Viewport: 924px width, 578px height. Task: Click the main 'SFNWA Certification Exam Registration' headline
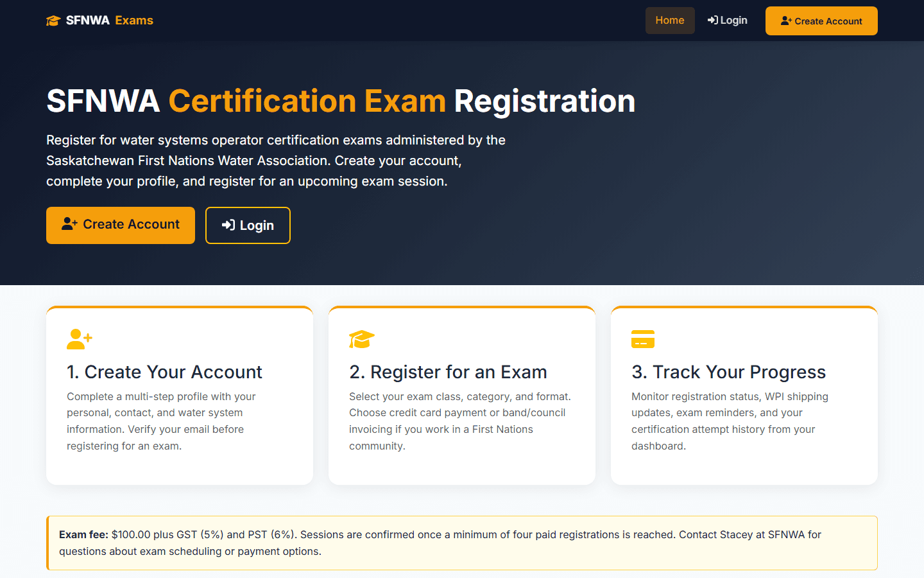[341, 101]
